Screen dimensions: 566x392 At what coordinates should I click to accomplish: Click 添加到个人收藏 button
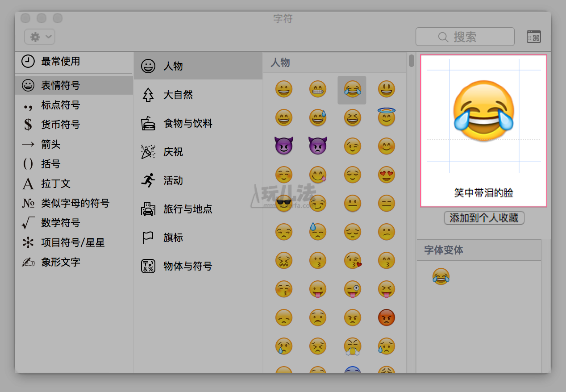pos(484,218)
